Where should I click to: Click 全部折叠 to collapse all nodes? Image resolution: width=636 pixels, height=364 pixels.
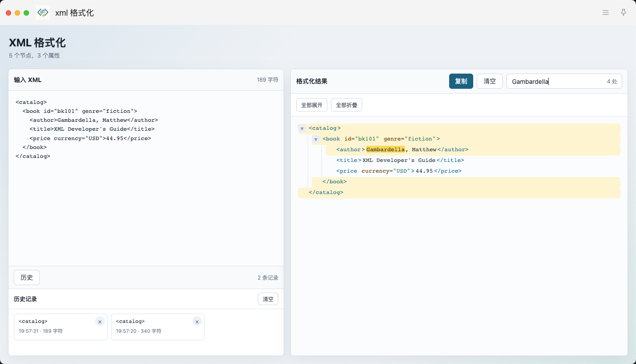[347, 105]
